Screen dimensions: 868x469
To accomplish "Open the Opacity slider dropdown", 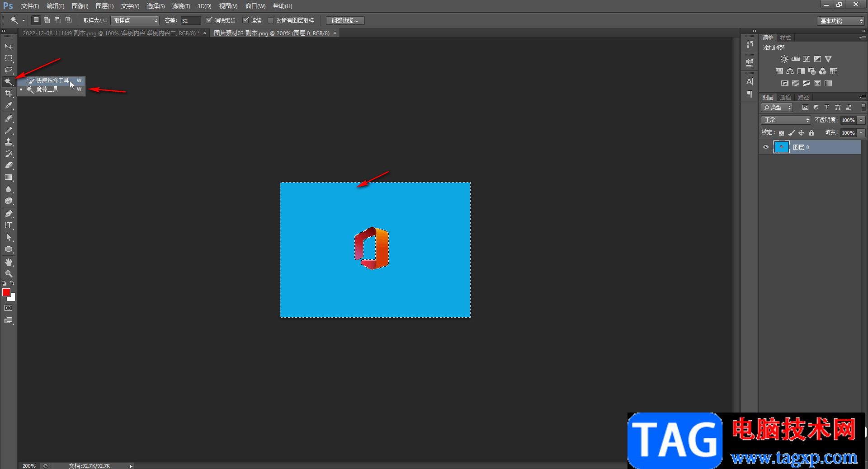I will pyautogui.click(x=861, y=120).
